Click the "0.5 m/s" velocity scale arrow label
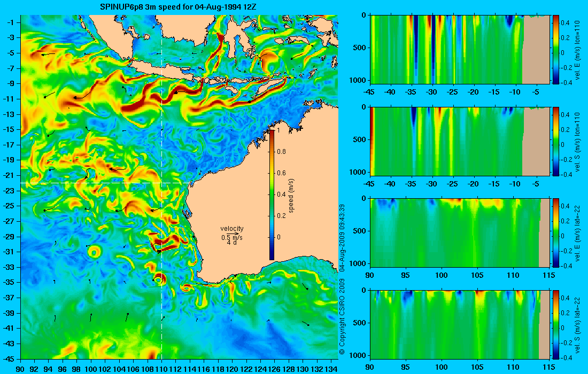588x374 pixels. 232,238
